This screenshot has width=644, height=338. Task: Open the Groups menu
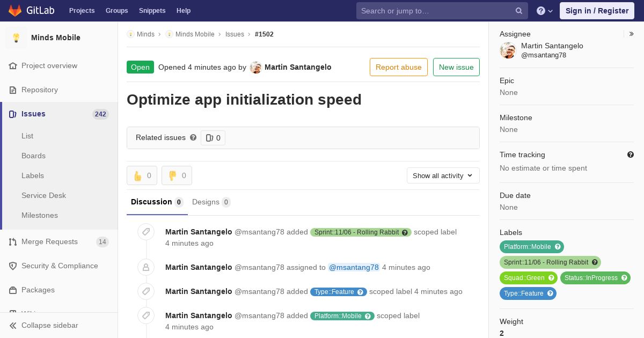coord(116,11)
